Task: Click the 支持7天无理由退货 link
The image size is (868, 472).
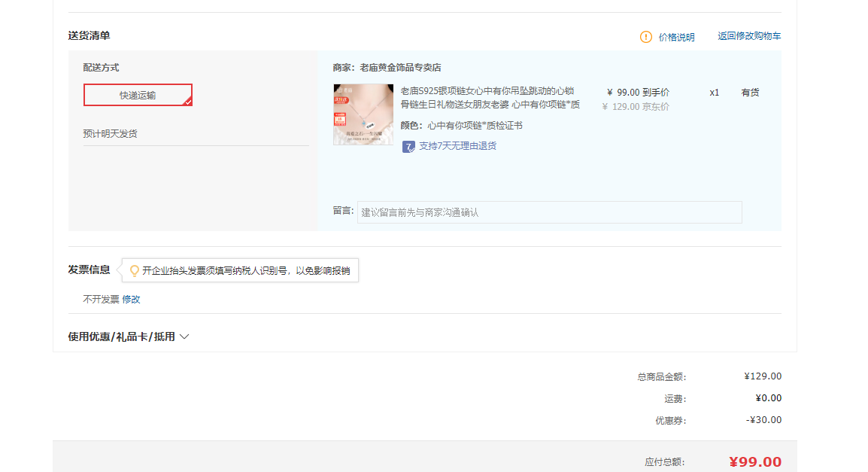Action: click(457, 146)
